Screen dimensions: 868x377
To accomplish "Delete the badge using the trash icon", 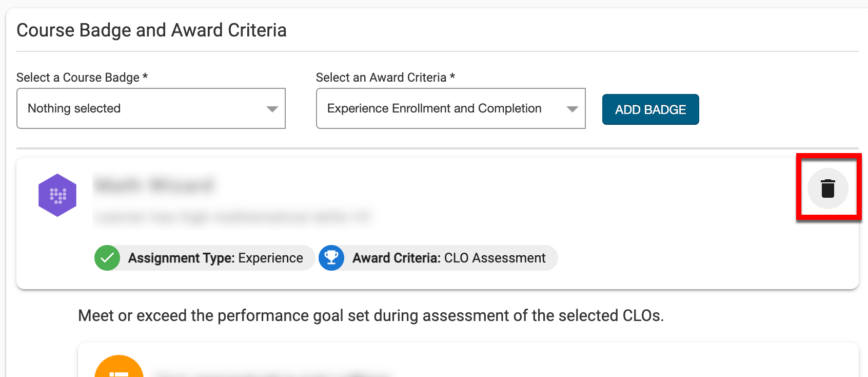I will coord(827,188).
